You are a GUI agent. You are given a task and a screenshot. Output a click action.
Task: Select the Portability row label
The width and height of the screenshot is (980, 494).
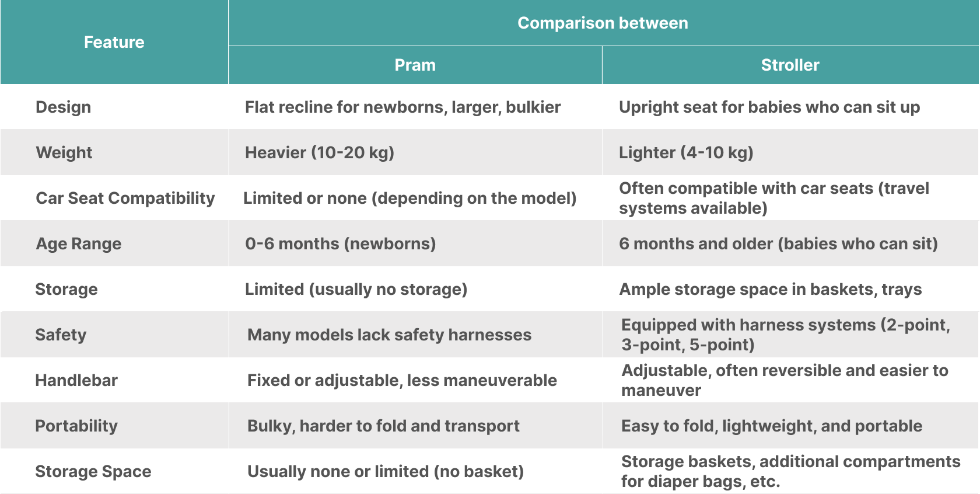pyautogui.click(x=76, y=426)
